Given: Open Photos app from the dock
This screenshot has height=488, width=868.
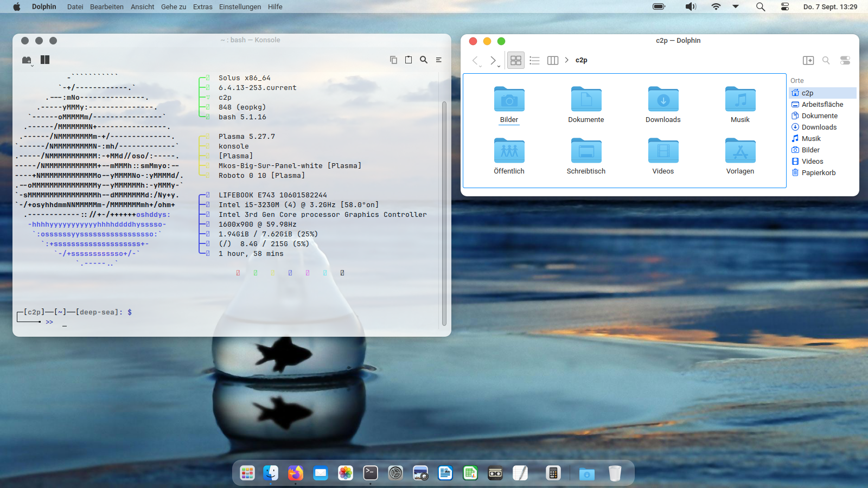Looking at the screenshot, I should click(346, 473).
